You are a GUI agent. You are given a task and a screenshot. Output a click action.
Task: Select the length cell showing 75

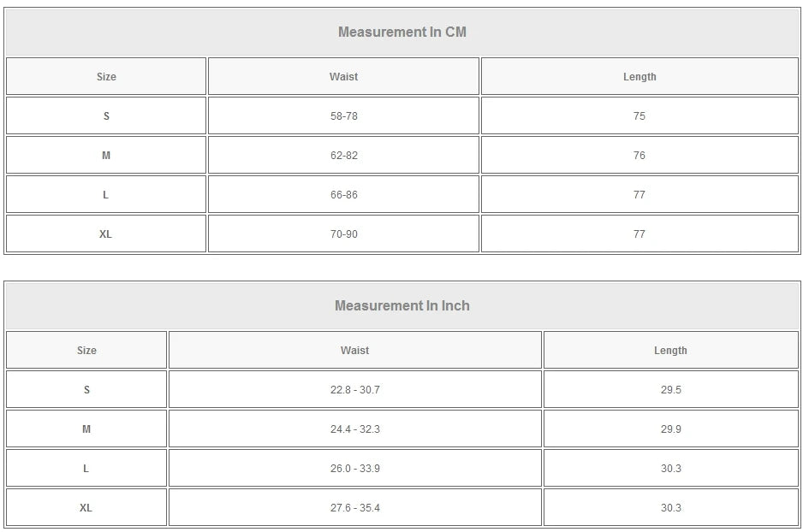click(639, 116)
